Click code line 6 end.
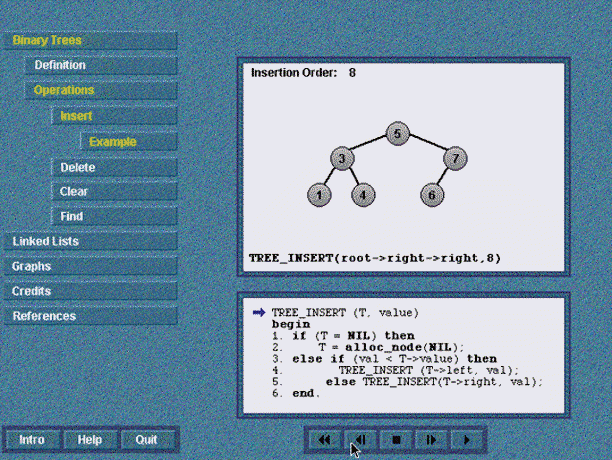Image resolution: width=612 pixels, height=460 pixels. click(296, 393)
